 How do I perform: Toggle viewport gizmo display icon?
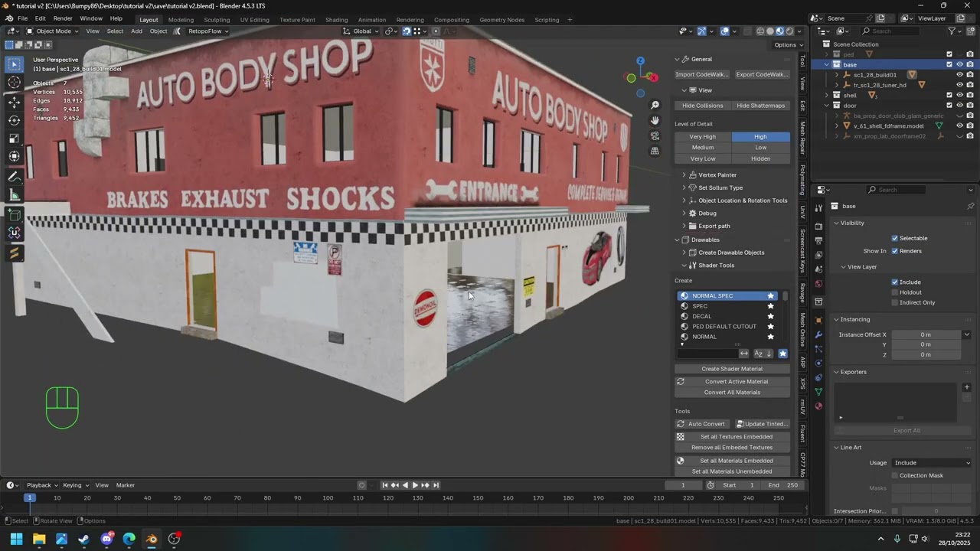click(x=701, y=31)
